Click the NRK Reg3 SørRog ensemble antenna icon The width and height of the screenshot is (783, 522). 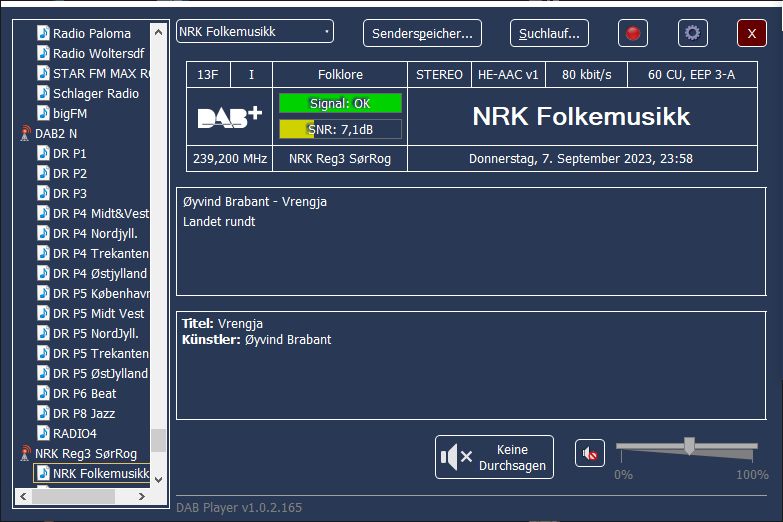point(25,454)
